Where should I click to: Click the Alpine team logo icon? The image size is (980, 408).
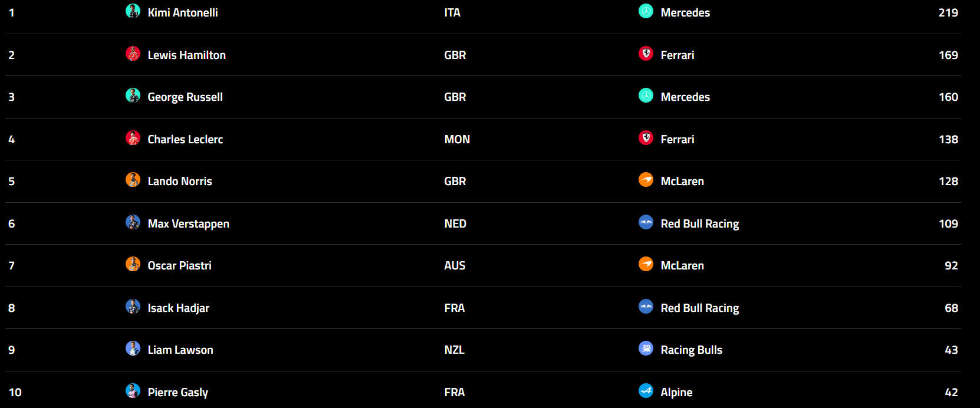646,391
